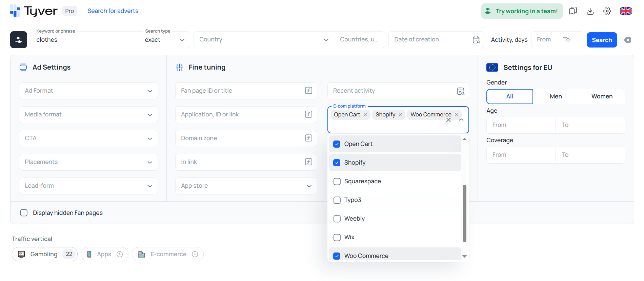Click the EU flag icon
This screenshot has width=644, height=281.
[492, 67]
